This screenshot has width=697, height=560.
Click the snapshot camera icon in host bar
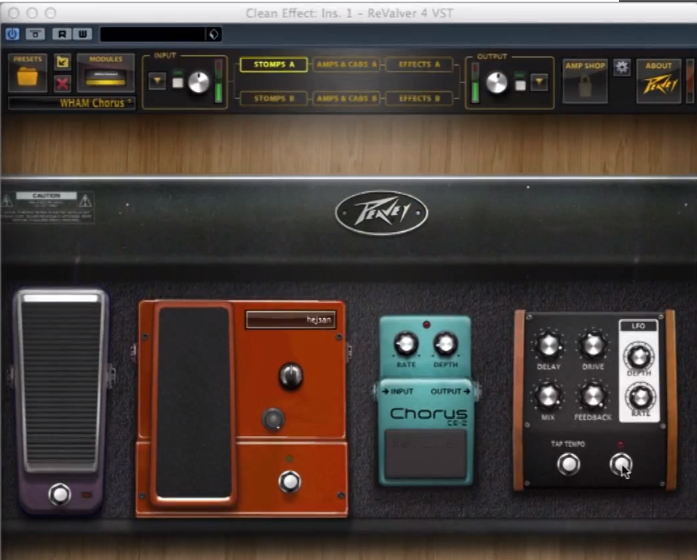[x=35, y=34]
